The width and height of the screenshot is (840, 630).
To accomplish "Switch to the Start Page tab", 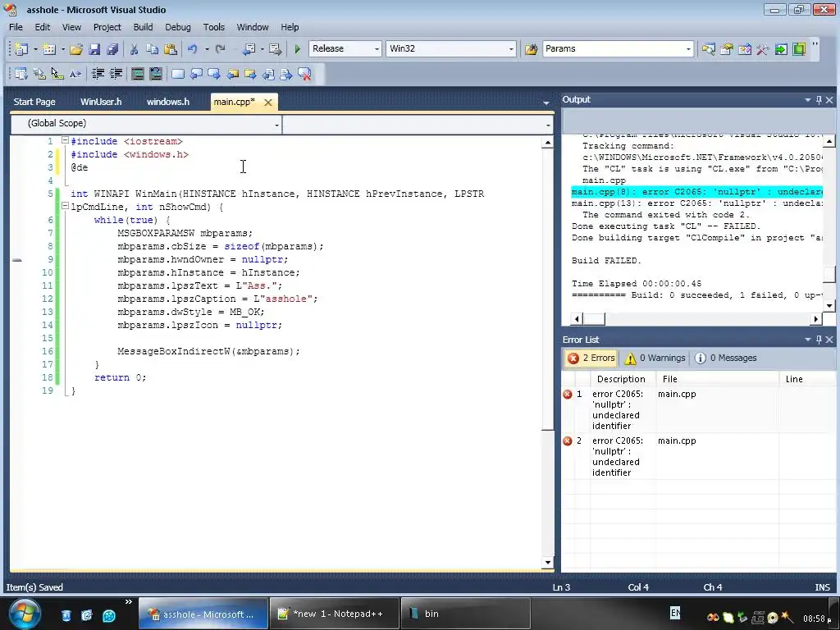I will point(34,102).
